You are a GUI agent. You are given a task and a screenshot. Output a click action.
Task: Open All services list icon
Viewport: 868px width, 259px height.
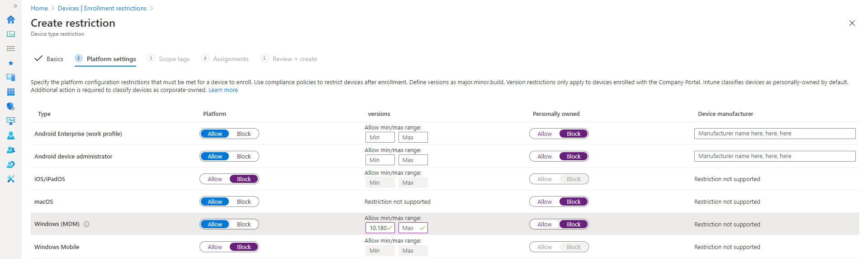click(x=11, y=48)
